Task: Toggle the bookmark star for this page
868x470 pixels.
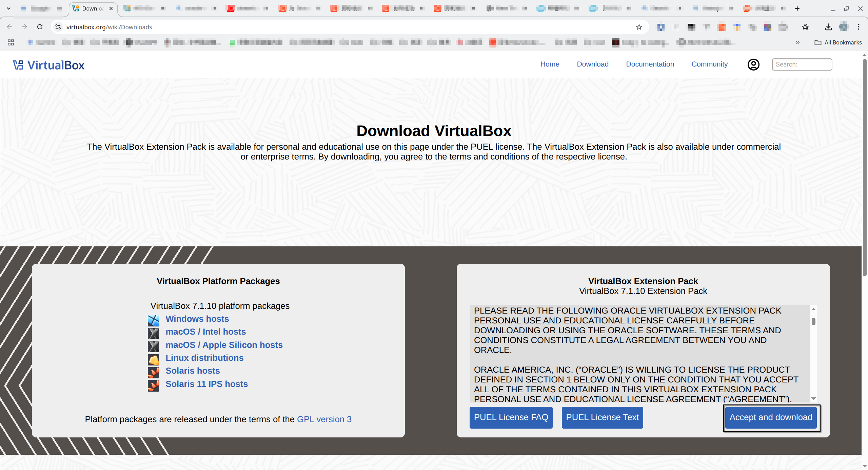Action: point(639,27)
